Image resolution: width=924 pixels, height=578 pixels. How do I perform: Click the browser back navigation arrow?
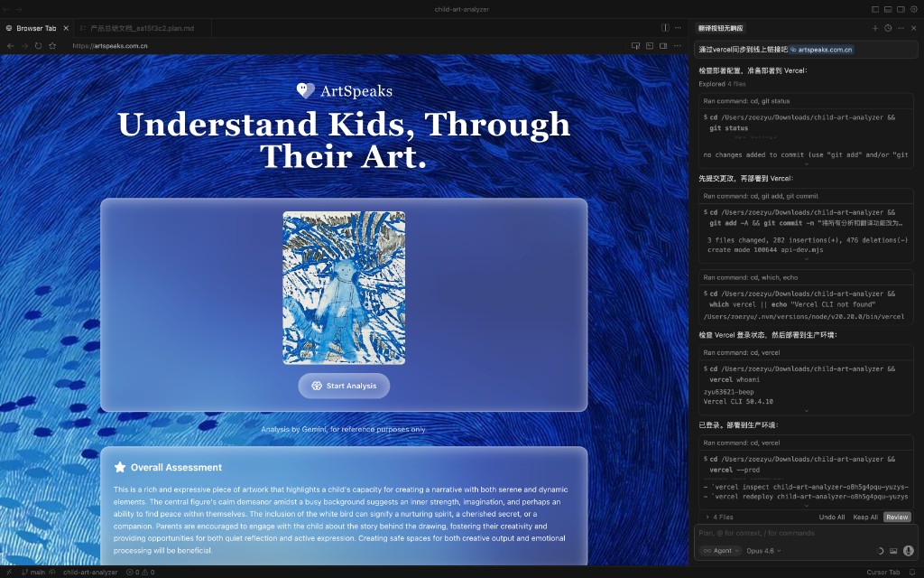(8, 45)
